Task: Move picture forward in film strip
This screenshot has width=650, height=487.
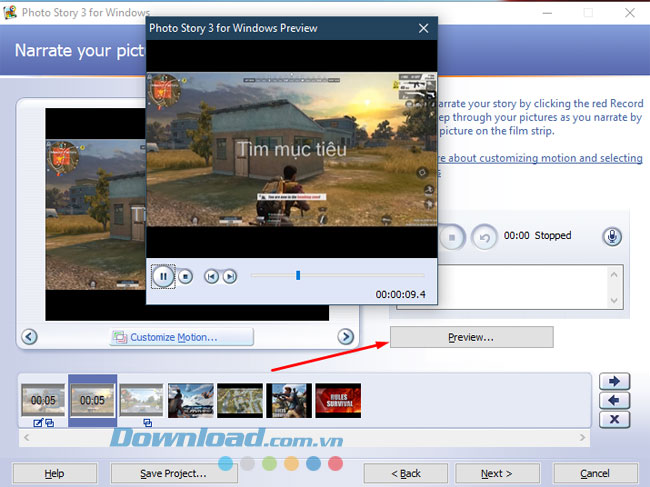Action: [613, 381]
